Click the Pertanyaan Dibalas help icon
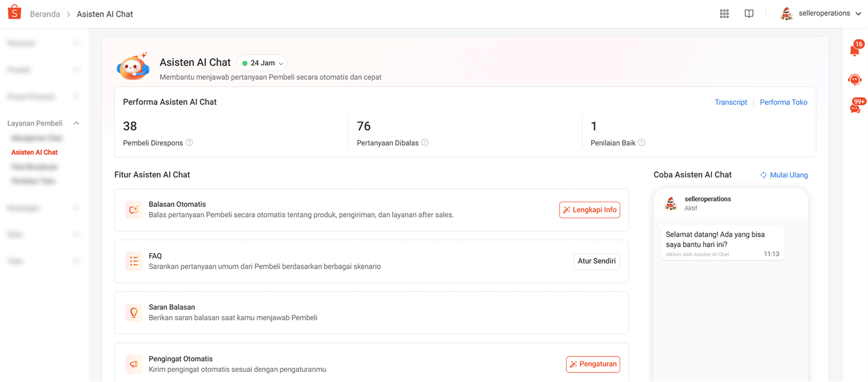 pos(425,142)
